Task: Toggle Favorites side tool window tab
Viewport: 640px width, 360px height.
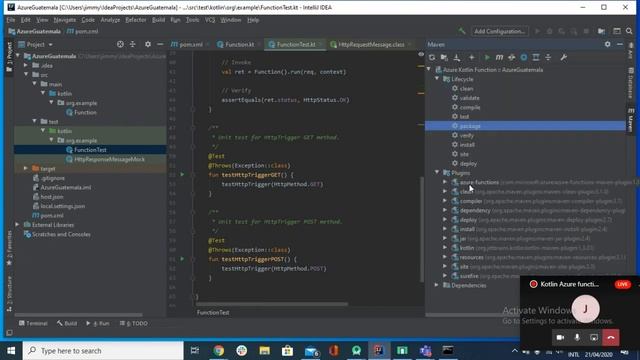Action: coord(9,247)
